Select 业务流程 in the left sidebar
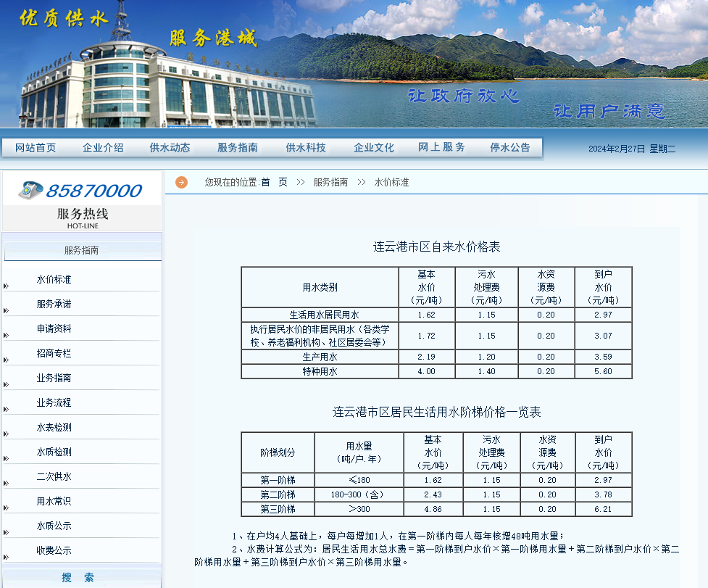708x588 pixels. 54,402
